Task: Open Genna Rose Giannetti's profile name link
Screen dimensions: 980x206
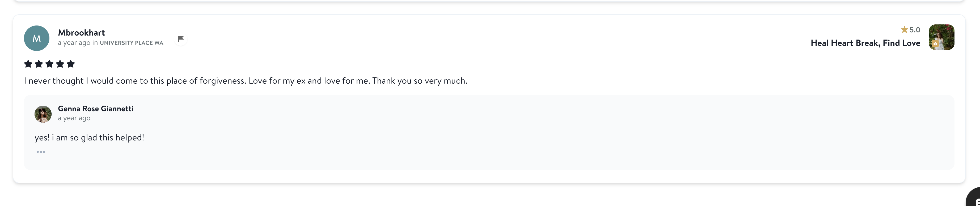Action: 95,109
